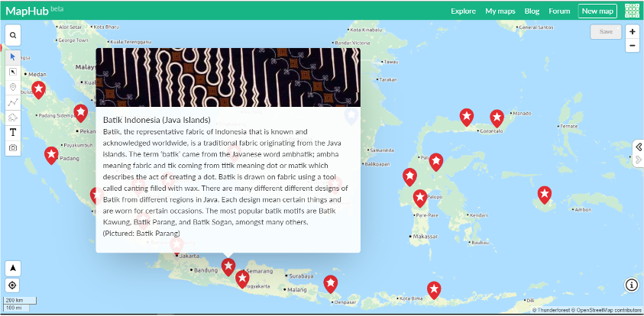Activate the text label tool
The width and height of the screenshot is (644, 316).
pos(13,133)
